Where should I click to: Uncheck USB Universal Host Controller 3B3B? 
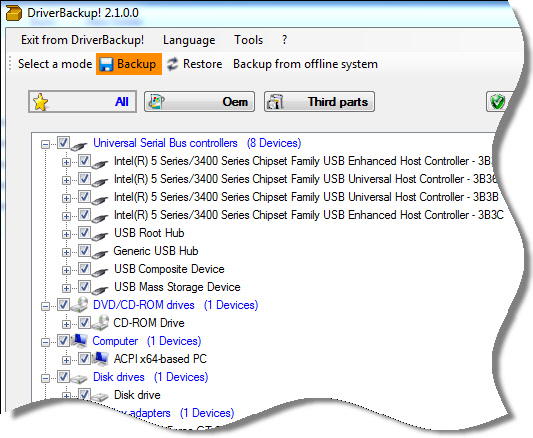[84, 196]
